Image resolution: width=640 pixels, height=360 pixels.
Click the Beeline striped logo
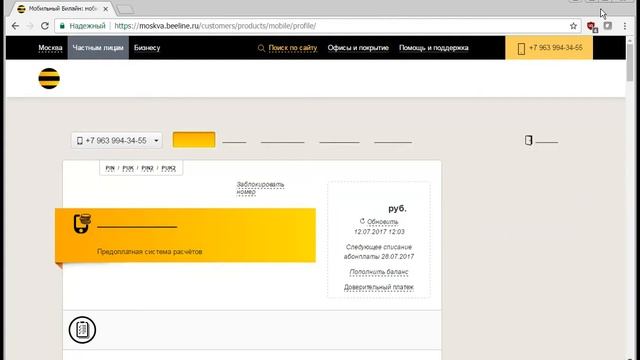pyautogui.click(x=49, y=78)
